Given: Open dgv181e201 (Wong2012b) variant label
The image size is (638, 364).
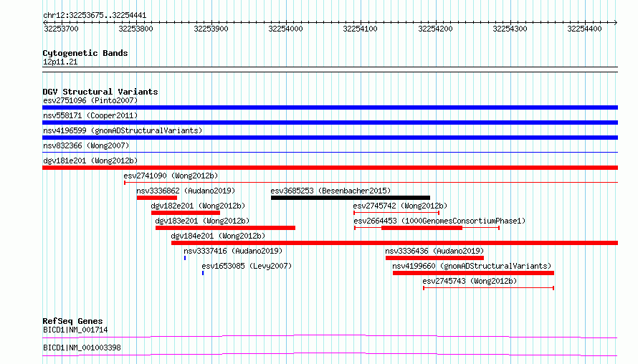Looking at the screenshot, I should (90, 161).
